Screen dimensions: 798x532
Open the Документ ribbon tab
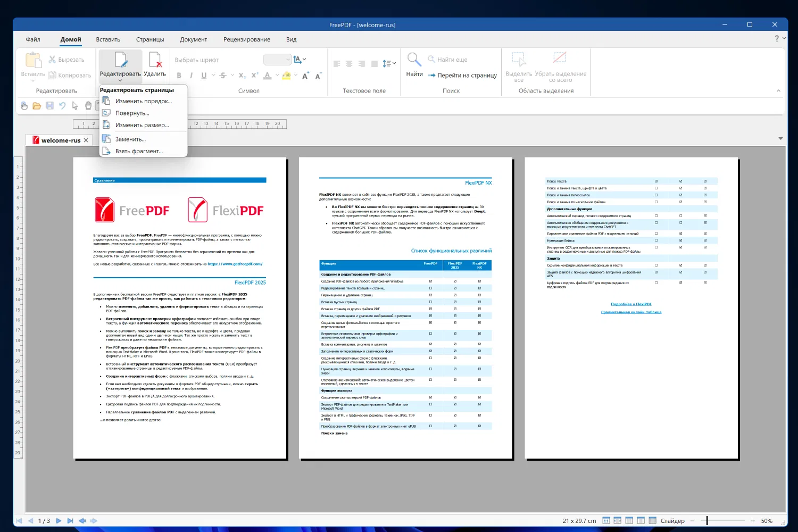click(193, 39)
